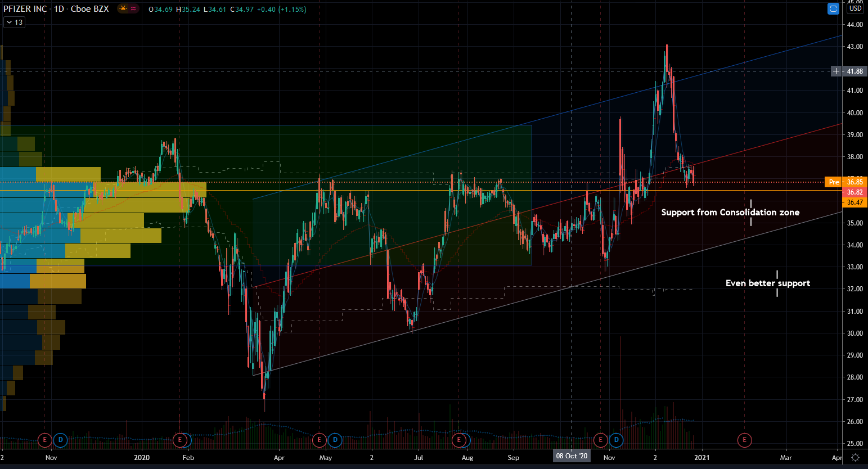Image resolution: width=868 pixels, height=469 pixels.
Task: Click the PFIZER INC symbol title
Action: (25, 9)
